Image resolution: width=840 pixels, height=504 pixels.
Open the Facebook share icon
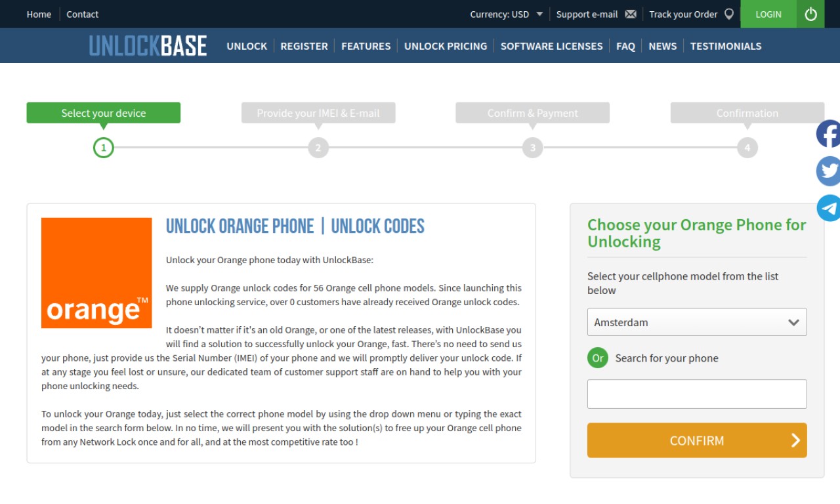828,134
